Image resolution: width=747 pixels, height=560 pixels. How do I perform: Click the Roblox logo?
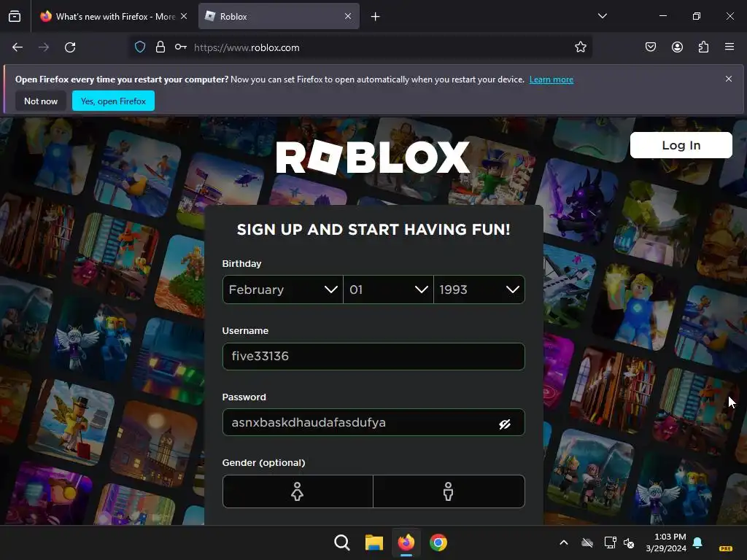pos(373,157)
